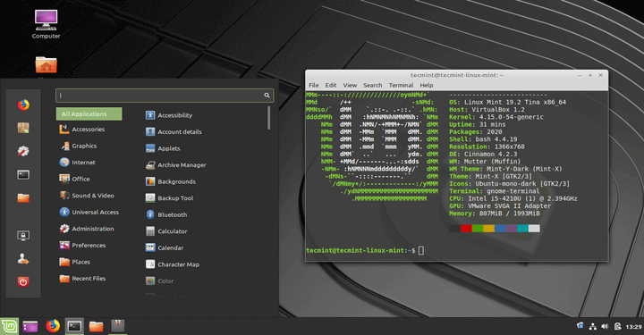Viewport: 644px width, 335px height.
Task: Click the tray icon next to clock
Action: [x=617, y=327]
